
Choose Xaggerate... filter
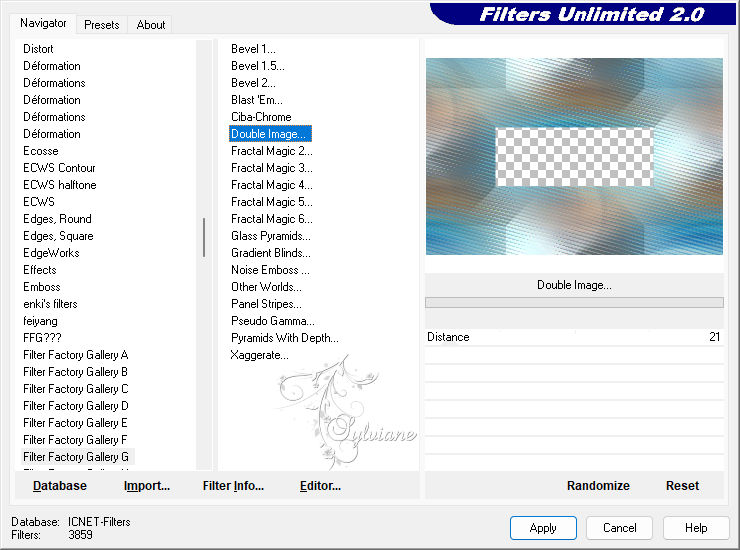[x=259, y=355]
